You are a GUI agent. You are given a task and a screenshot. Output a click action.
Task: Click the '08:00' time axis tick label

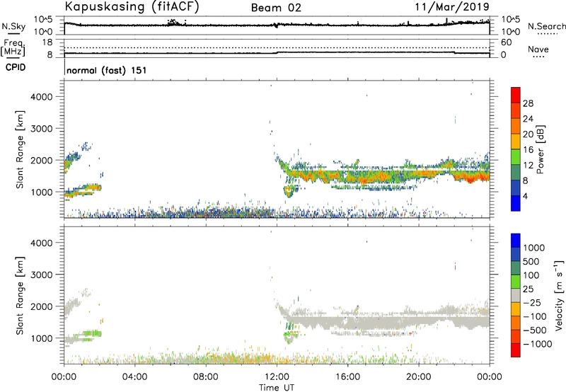206,377
